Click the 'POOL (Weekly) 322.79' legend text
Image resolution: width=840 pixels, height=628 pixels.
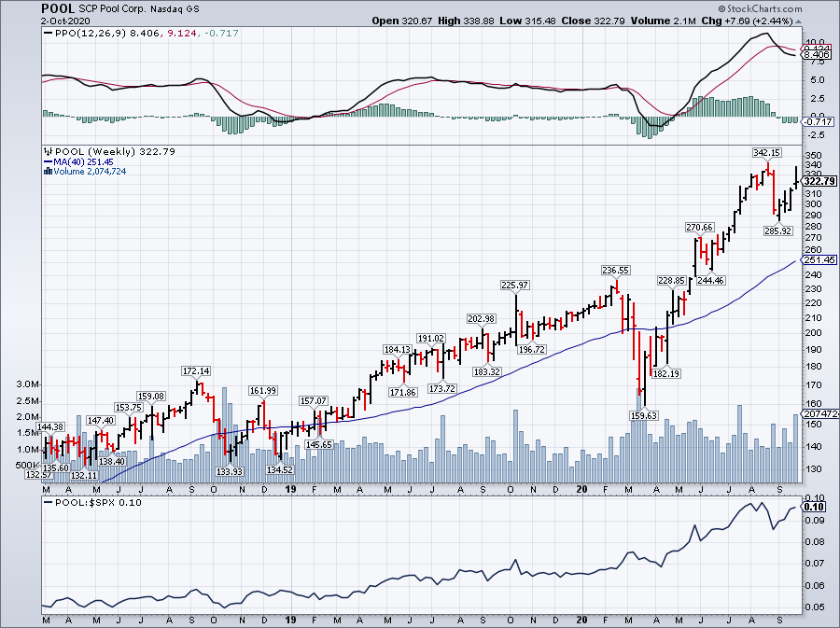coord(115,151)
